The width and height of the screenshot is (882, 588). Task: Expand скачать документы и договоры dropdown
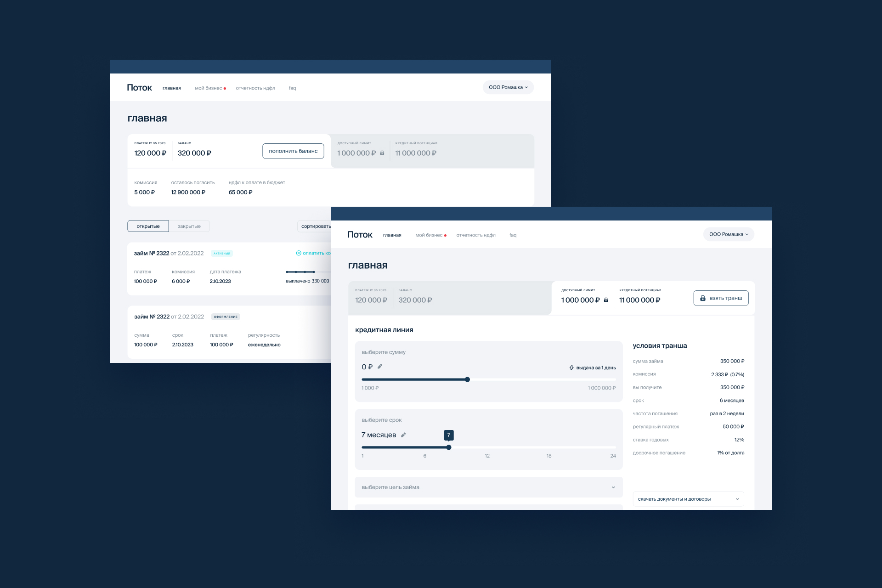tap(688, 499)
